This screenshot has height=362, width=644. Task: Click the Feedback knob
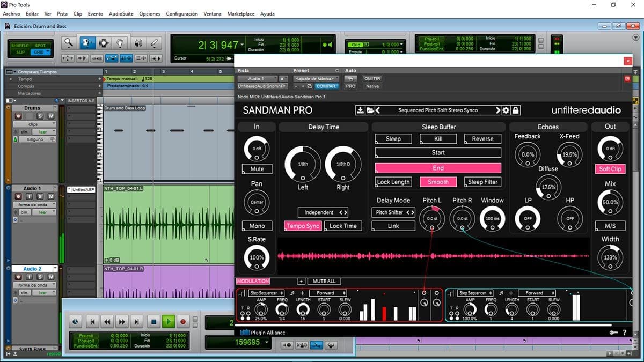click(x=528, y=154)
